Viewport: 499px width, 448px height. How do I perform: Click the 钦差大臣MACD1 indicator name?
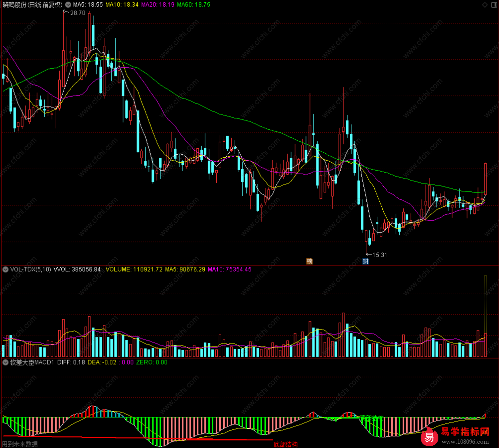coord(32,362)
